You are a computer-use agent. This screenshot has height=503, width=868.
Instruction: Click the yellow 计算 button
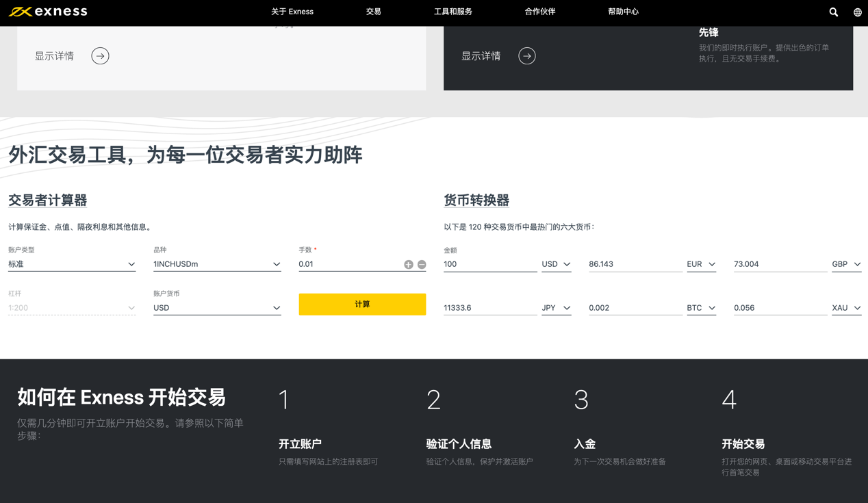point(362,305)
